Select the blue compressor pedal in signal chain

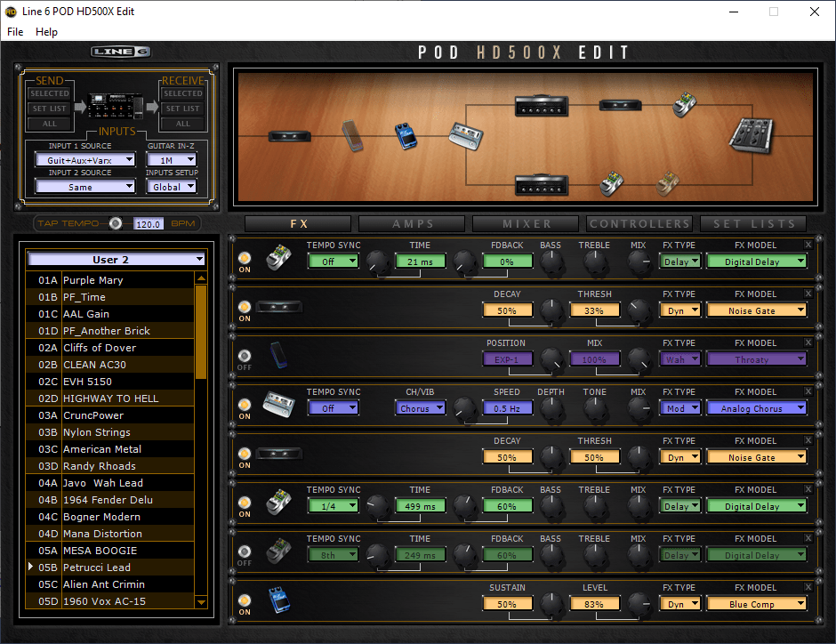(x=406, y=136)
